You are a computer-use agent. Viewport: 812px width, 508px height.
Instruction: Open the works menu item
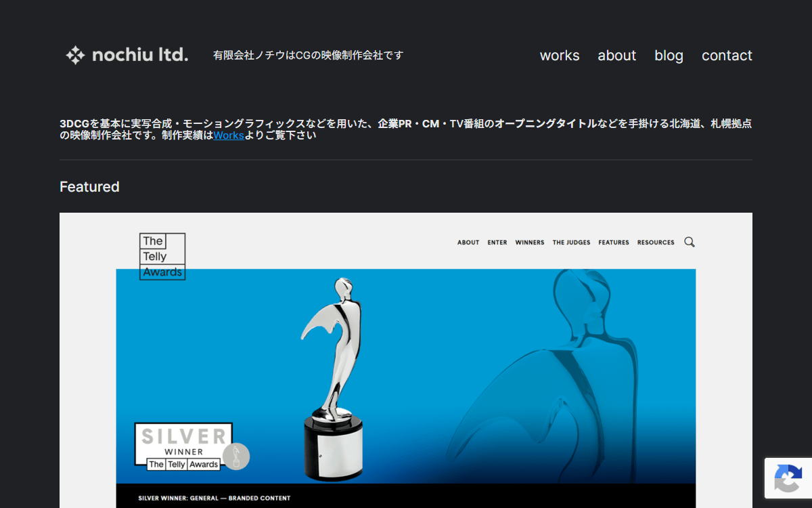click(560, 56)
